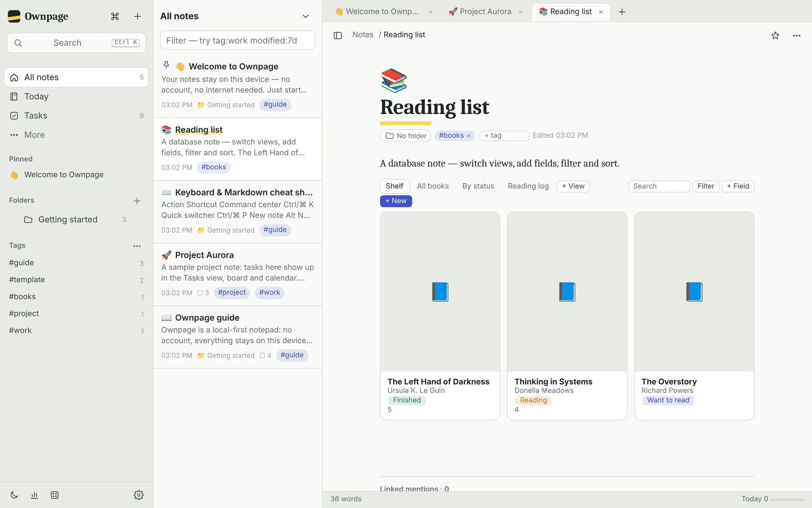Open the No folder selector

406,135
